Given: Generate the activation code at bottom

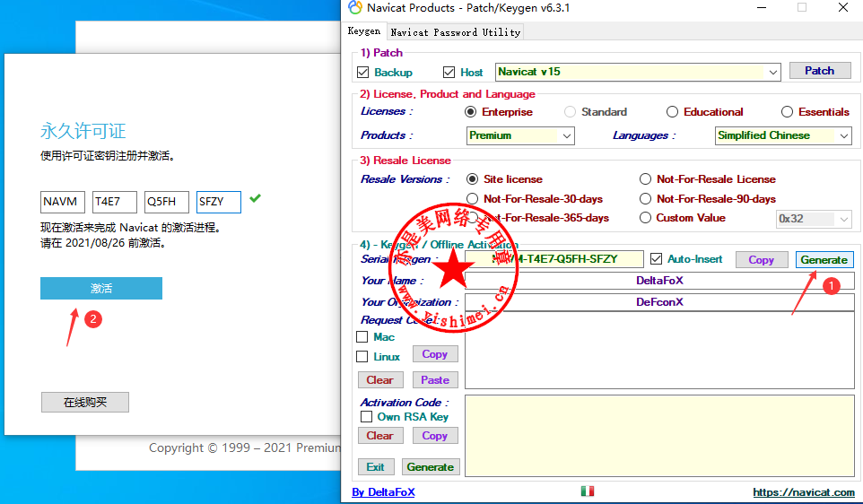Looking at the screenshot, I should pyautogui.click(x=431, y=466).
